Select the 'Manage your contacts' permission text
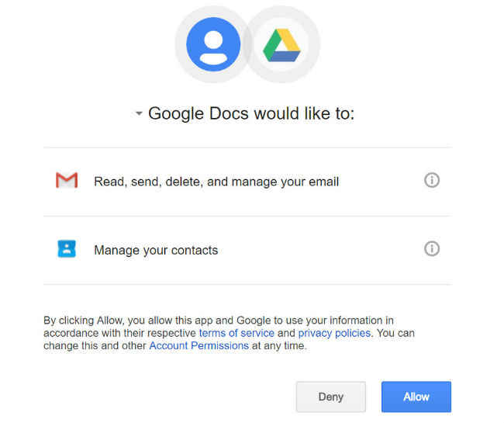 click(x=156, y=250)
